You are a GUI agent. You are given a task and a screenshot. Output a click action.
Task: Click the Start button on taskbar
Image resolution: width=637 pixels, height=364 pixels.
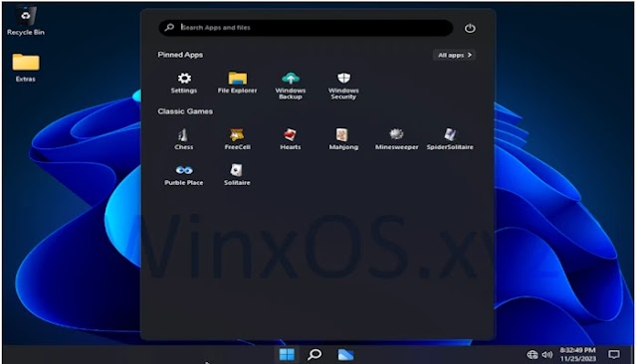pos(287,354)
